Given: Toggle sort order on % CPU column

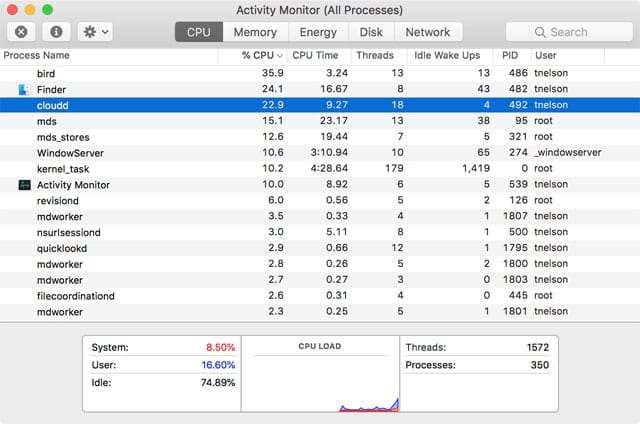Looking at the screenshot, I should click(262, 55).
